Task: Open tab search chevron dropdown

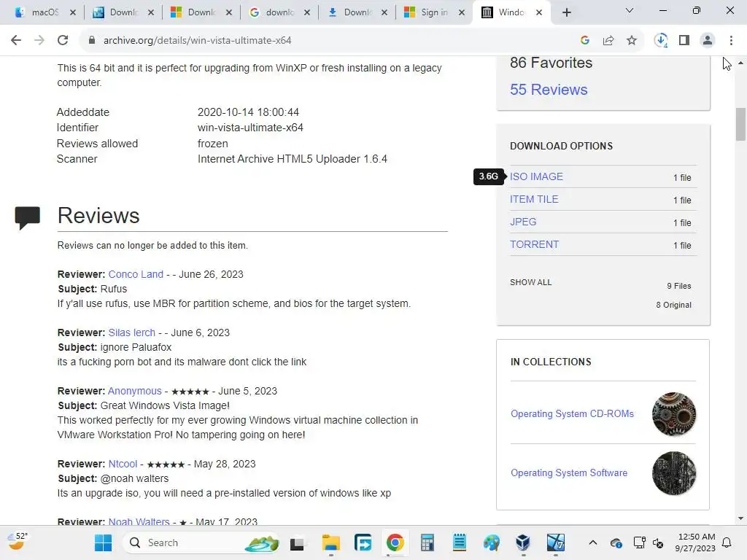Action: coord(630,10)
